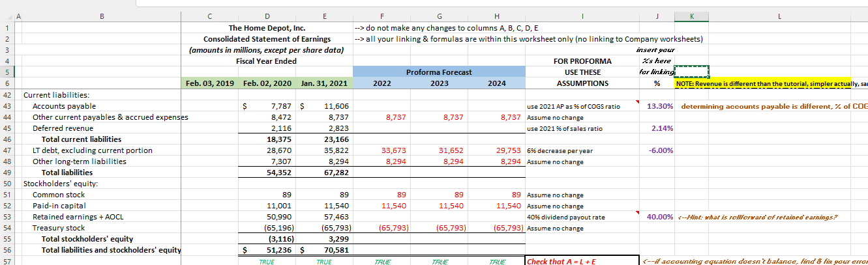Click '40% dividend payout rate' assumption
The height and width of the screenshot is (265, 868).
pos(565,217)
